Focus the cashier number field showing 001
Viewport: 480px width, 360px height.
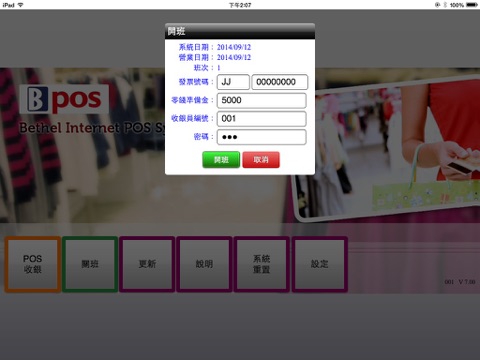(262, 119)
